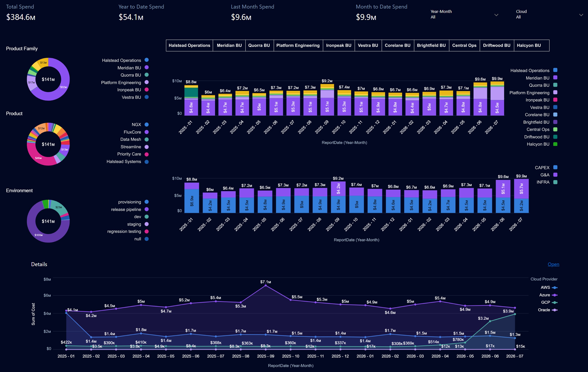Image resolution: width=588 pixels, height=372 pixels.
Task: Click Vestra BU dot in Product Family legend
Action: (146, 97)
